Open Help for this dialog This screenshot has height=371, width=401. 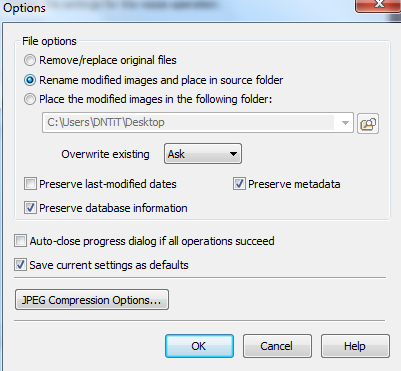coord(355,346)
